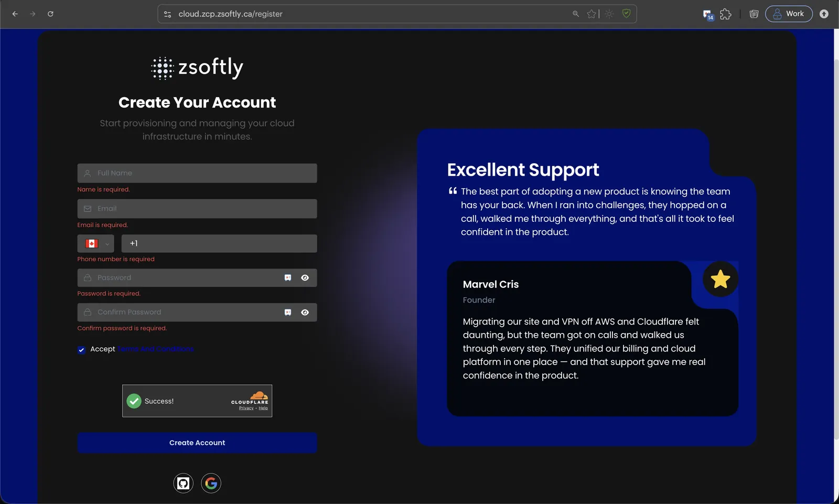The height and width of the screenshot is (504, 839).
Task: Click the Founder label
Action: pyautogui.click(x=479, y=300)
